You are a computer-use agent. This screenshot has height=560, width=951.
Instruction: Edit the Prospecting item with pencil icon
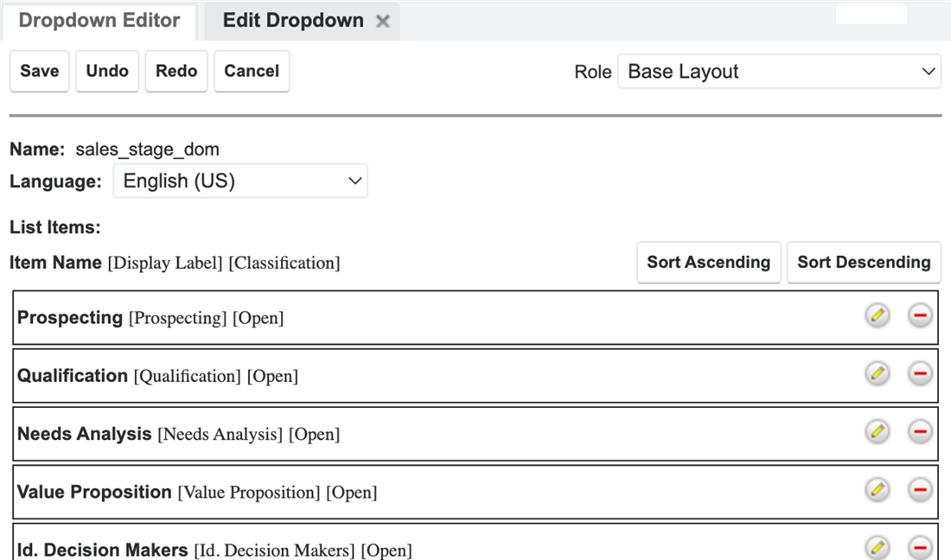click(x=877, y=316)
